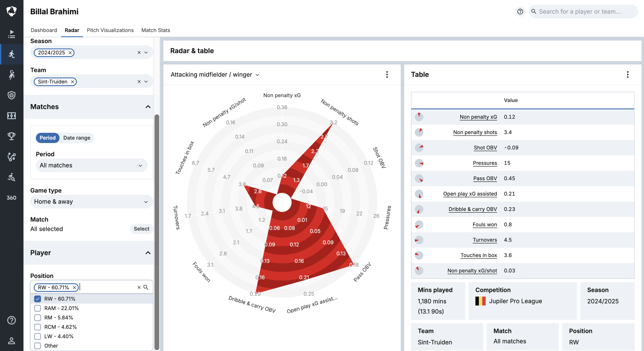Uncheck the RW - 60.71% position checkbox
The image size is (644, 351).
pyautogui.click(x=38, y=299)
